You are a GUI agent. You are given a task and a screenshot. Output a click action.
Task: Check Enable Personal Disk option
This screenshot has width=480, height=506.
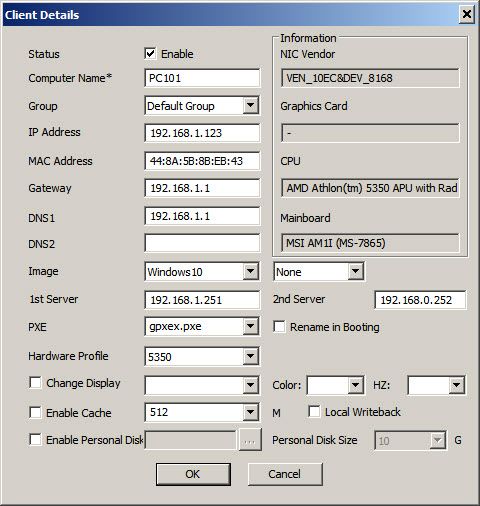(x=35, y=439)
